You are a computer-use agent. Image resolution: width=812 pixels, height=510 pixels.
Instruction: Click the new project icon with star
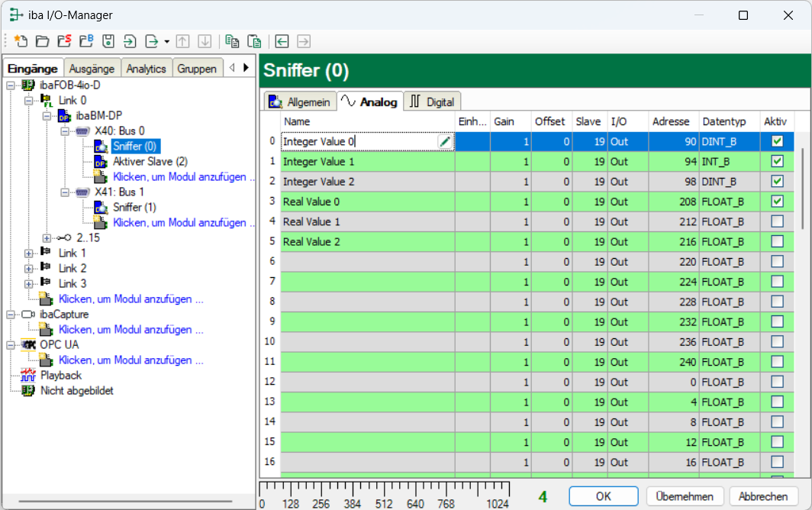21,41
